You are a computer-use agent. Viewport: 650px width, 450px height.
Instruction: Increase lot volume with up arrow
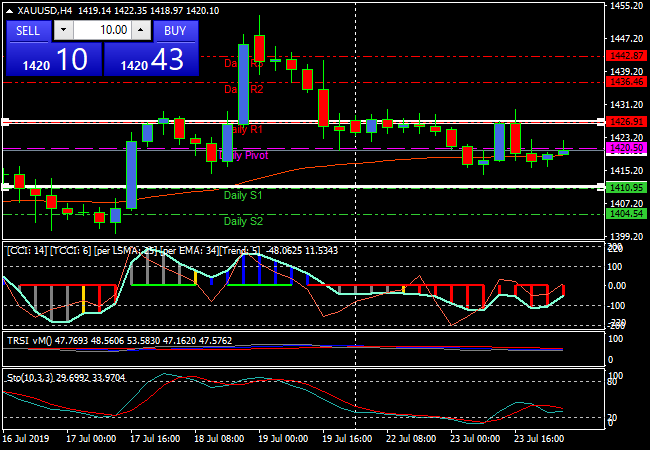click(141, 31)
